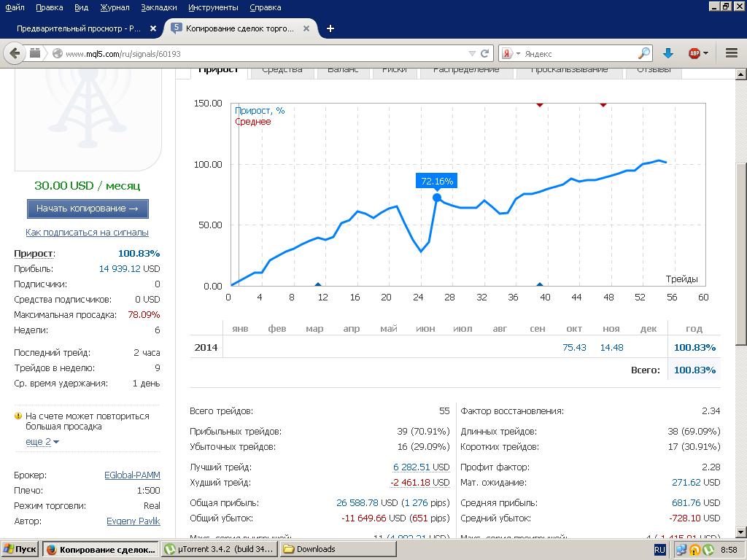747x560 pixels.
Task: Expand 'еще 2' warnings list
Action: coord(42,441)
